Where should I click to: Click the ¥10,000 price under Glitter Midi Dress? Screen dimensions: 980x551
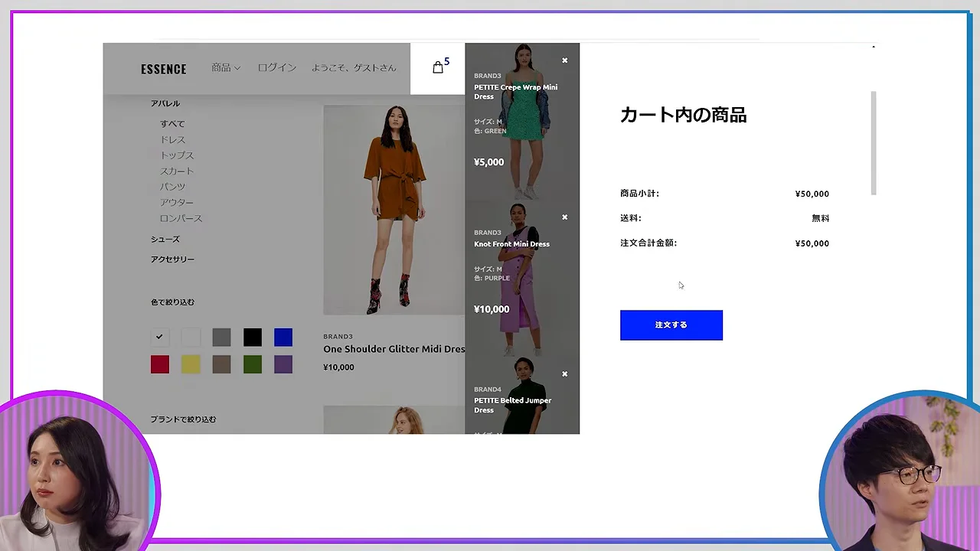point(338,367)
